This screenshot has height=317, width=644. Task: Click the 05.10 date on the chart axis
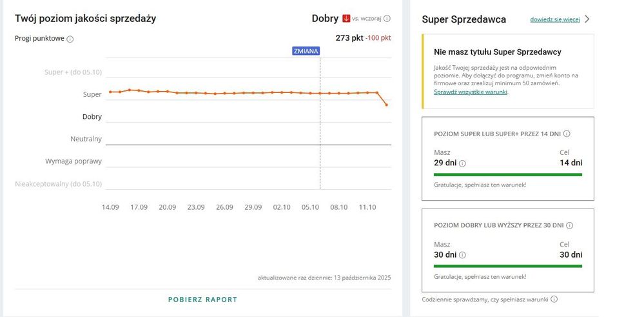click(x=310, y=207)
